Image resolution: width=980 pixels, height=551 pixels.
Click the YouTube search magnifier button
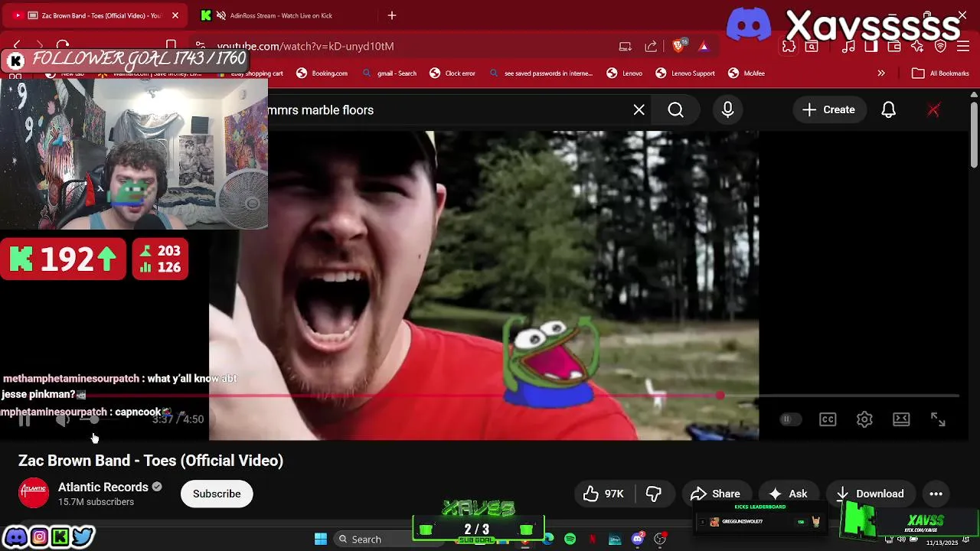676,110
